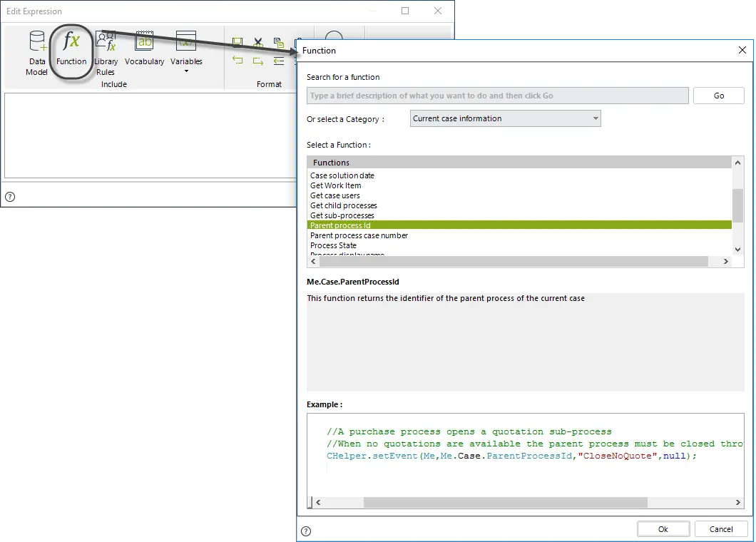Screen dimensions: 756x542
Task: Click the functions list vertical scrollbar thumb
Action: tap(737, 205)
